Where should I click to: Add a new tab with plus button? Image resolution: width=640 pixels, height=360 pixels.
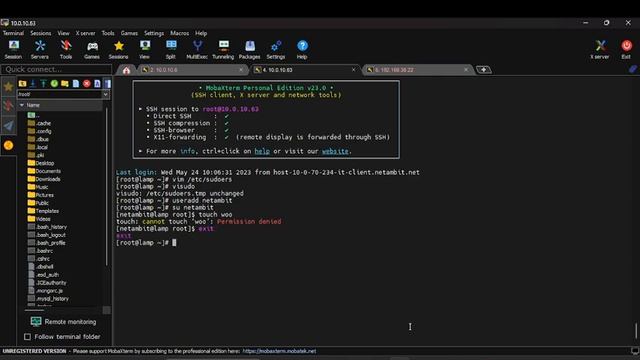484,70
